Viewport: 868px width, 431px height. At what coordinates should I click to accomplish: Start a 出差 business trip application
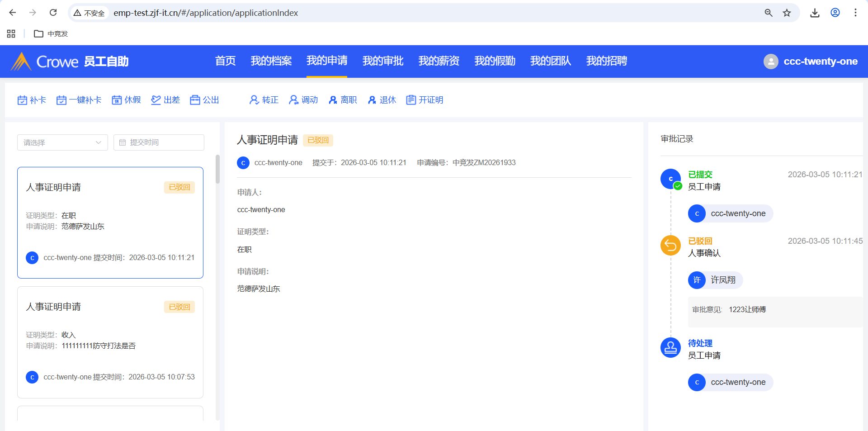click(x=165, y=100)
